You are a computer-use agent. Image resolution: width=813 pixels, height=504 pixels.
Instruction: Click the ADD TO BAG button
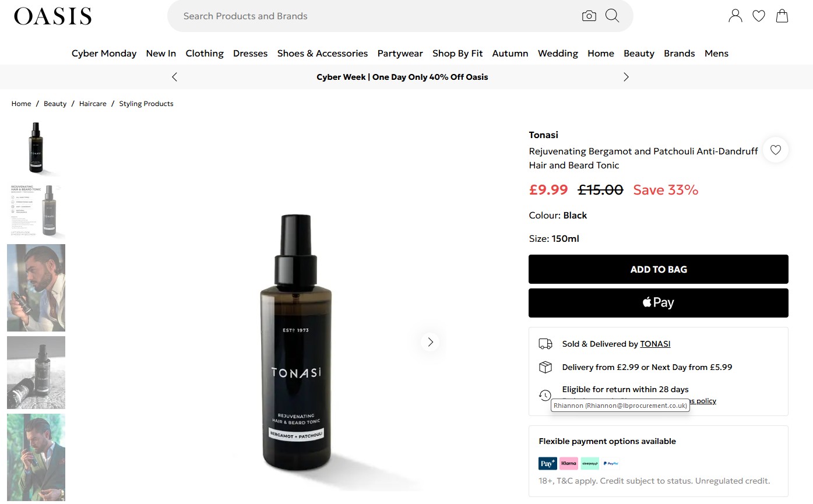click(x=658, y=269)
